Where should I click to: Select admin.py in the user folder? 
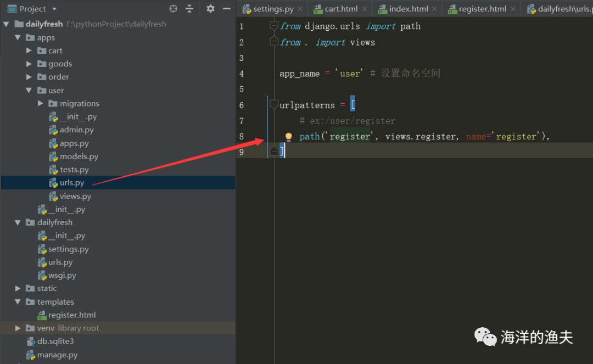tap(77, 130)
